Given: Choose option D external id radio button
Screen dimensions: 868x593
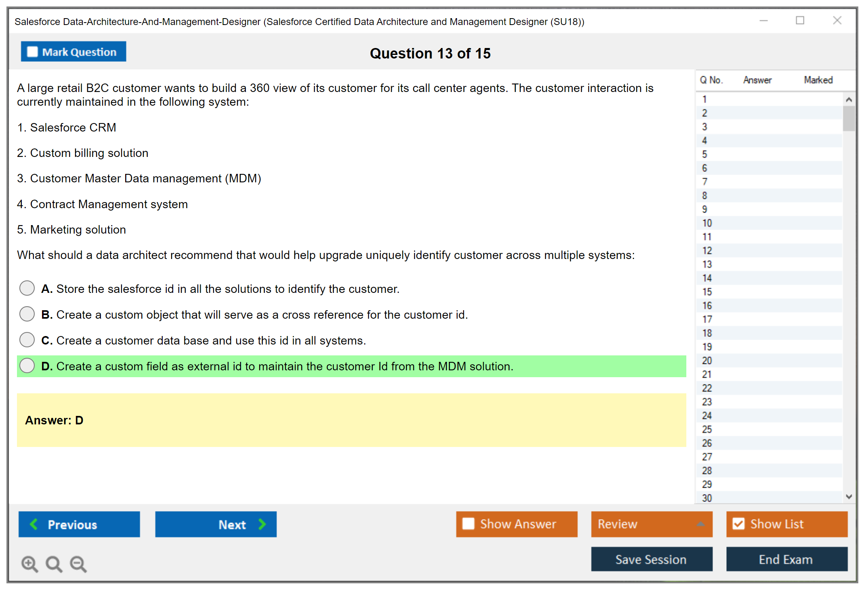Looking at the screenshot, I should pyautogui.click(x=27, y=365).
